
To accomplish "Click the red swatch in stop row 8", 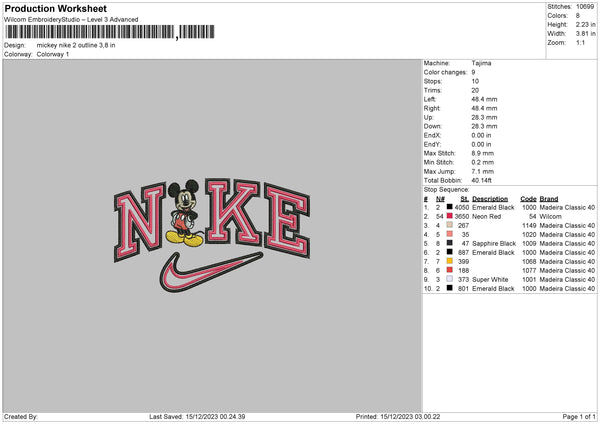I will pyautogui.click(x=450, y=270).
